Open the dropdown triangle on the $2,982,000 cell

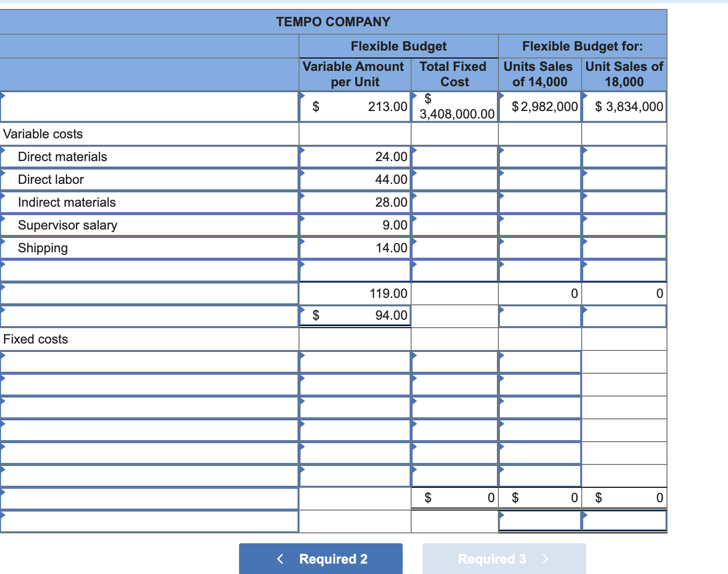501,95
